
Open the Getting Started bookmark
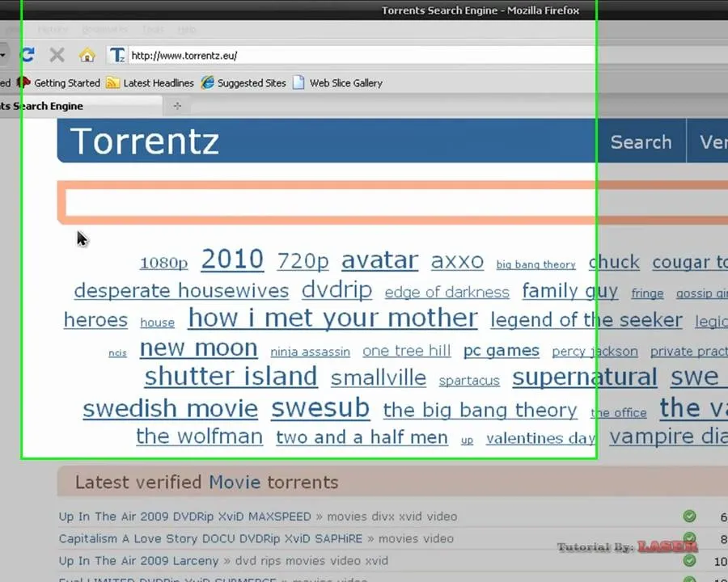tap(59, 83)
